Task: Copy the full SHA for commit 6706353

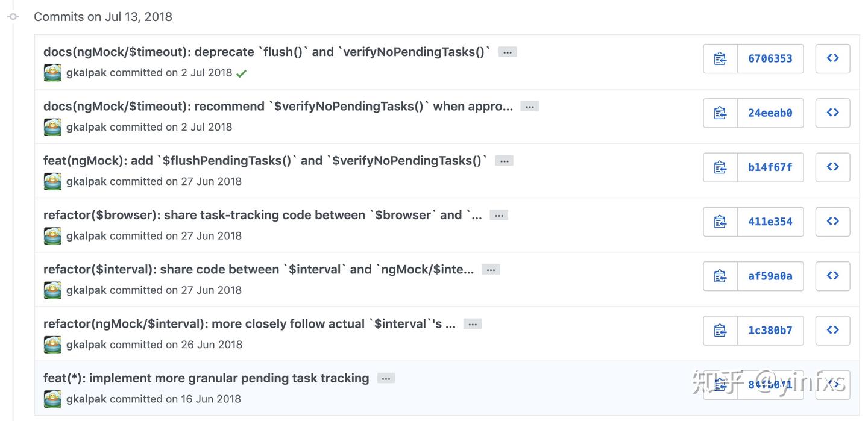Action: [x=720, y=58]
